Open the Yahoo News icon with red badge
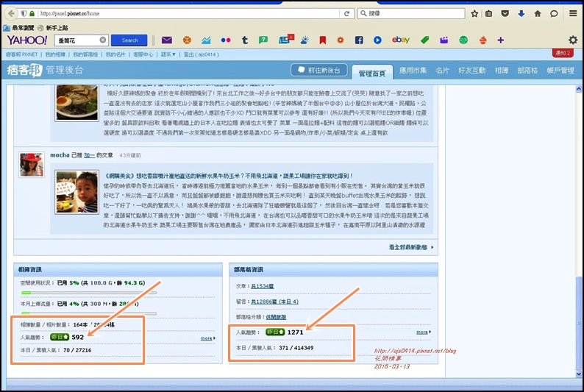Screen dimensions: 584x392 click(x=286, y=39)
